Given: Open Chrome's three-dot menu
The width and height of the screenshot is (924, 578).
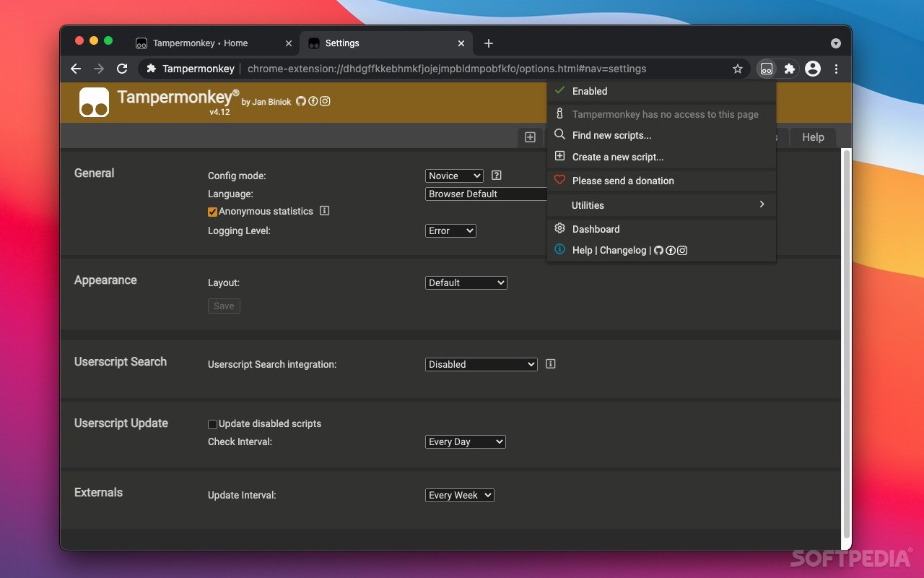Looking at the screenshot, I should point(836,69).
